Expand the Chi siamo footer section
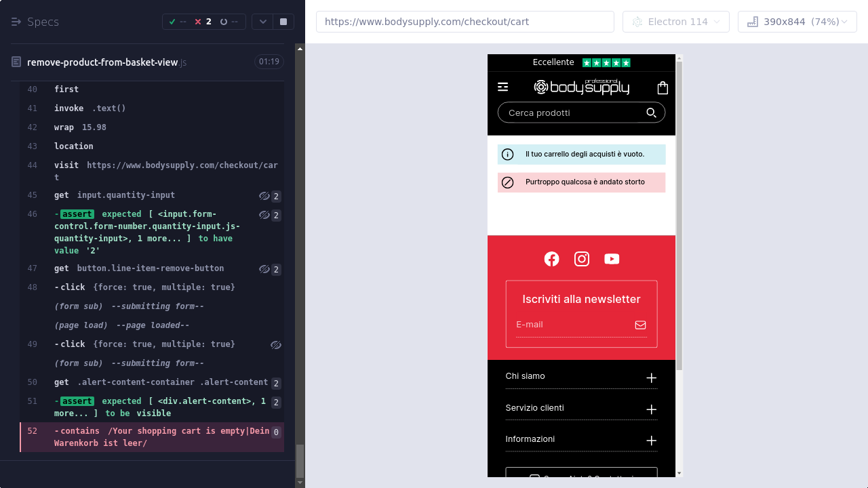Viewport: 868px width, 488px height. pyautogui.click(x=651, y=378)
